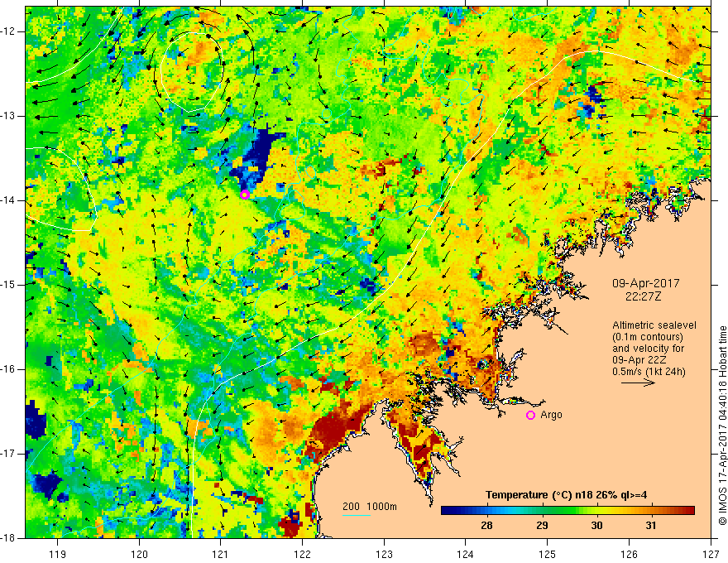Click the 125 longitude axis label
The width and height of the screenshot is (728, 563).
click(548, 554)
